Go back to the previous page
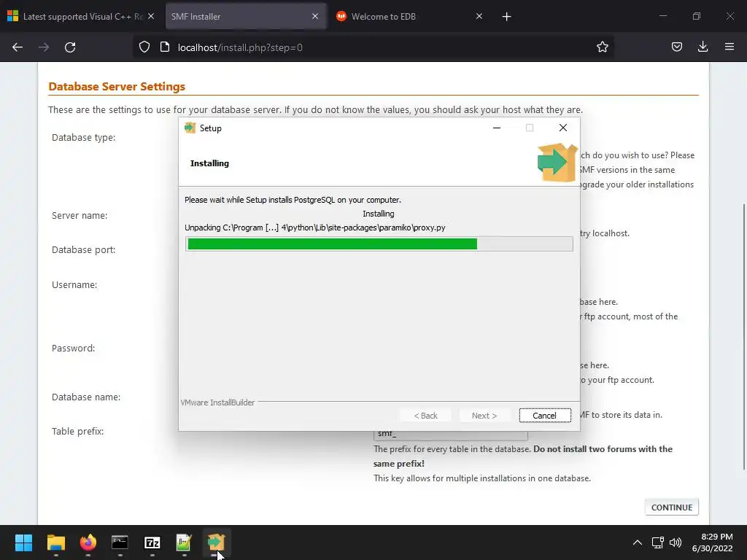This screenshot has height=560, width=747. pos(18,47)
